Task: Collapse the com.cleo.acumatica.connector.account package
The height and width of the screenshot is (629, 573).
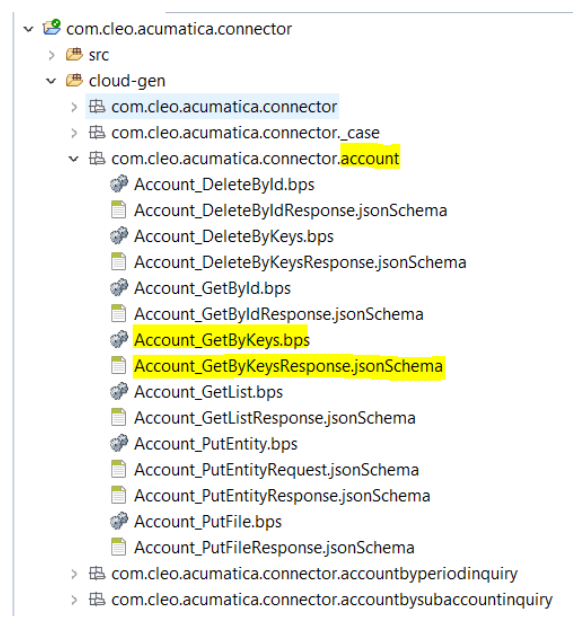Action: (x=74, y=159)
